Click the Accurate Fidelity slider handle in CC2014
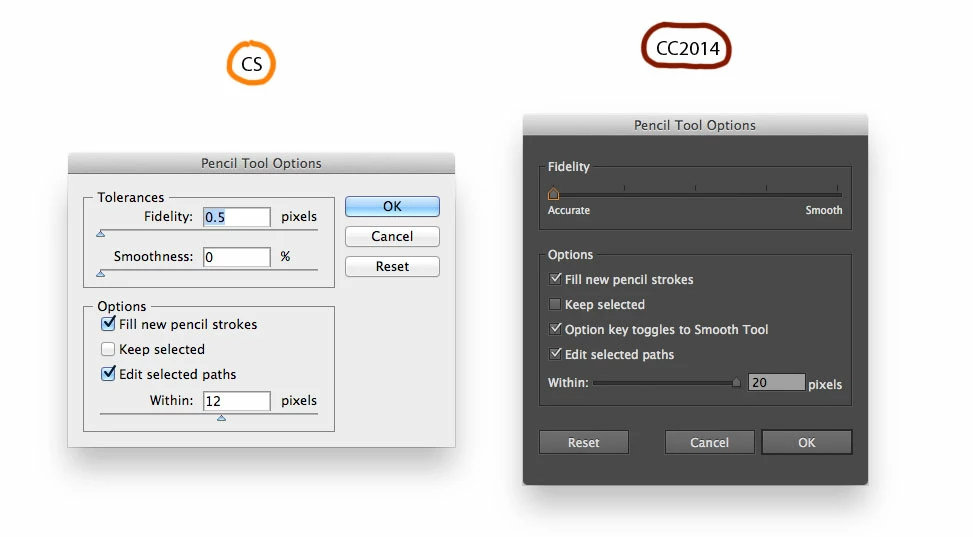 pos(554,194)
